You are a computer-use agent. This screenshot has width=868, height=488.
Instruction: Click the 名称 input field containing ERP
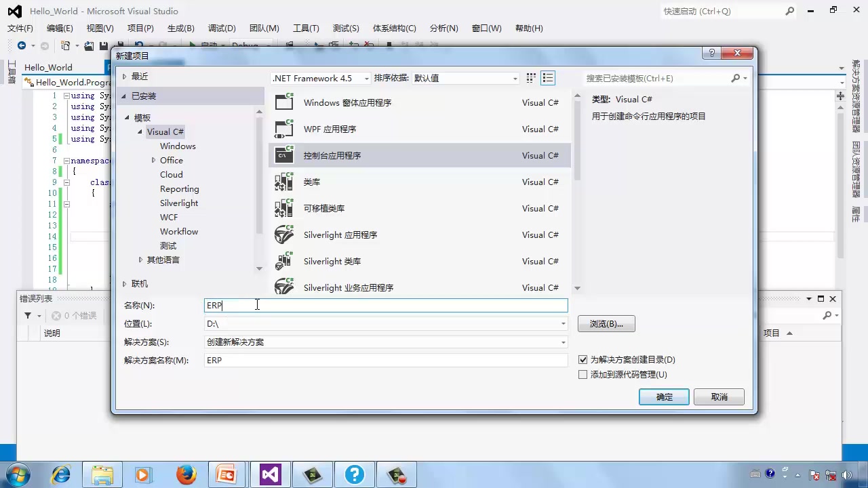coord(386,306)
